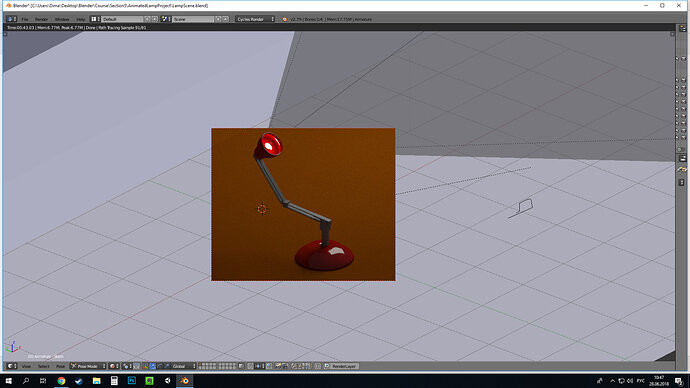The image size is (690, 388).
Task: Open the RenderLayer dropdown
Action: [x=341, y=366]
